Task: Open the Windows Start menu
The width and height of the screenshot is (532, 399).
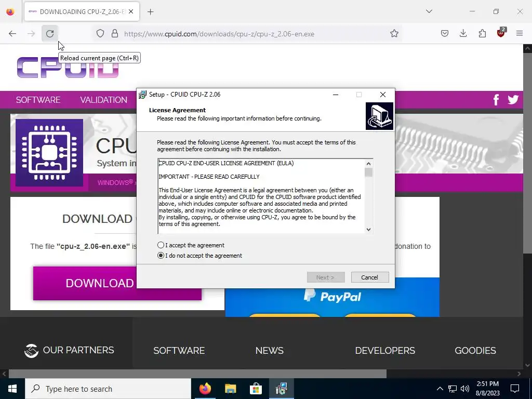Action: pos(12,389)
